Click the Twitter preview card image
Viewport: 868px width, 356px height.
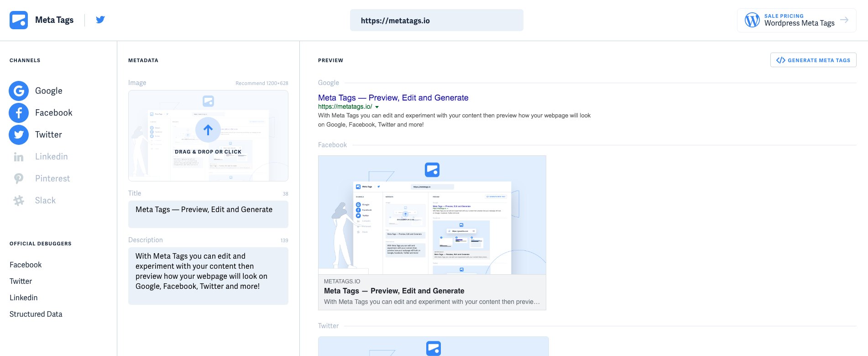tap(434, 346)
